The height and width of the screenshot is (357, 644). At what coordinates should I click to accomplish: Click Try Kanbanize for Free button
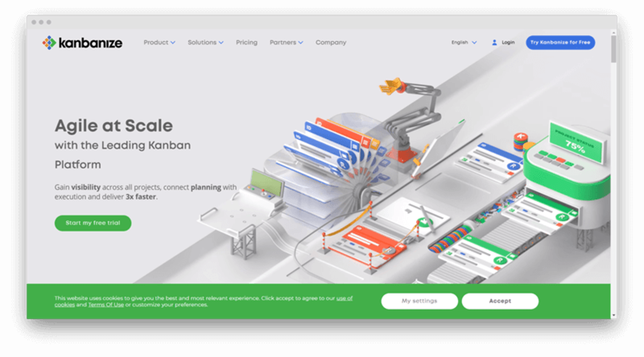pos(560,42)
